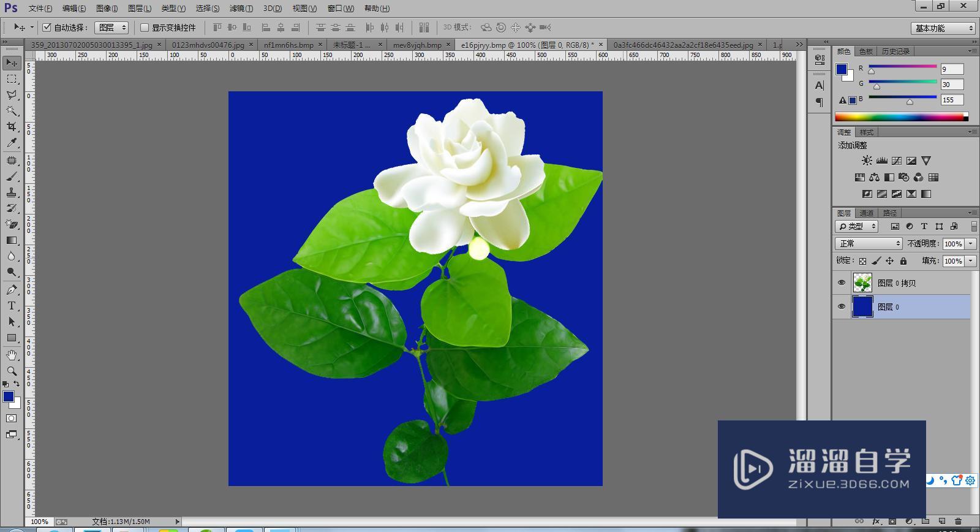Hide the 图层 0 拷贝 layer
980x532 pixels.
pyautogui.click(x=841, y=283)
